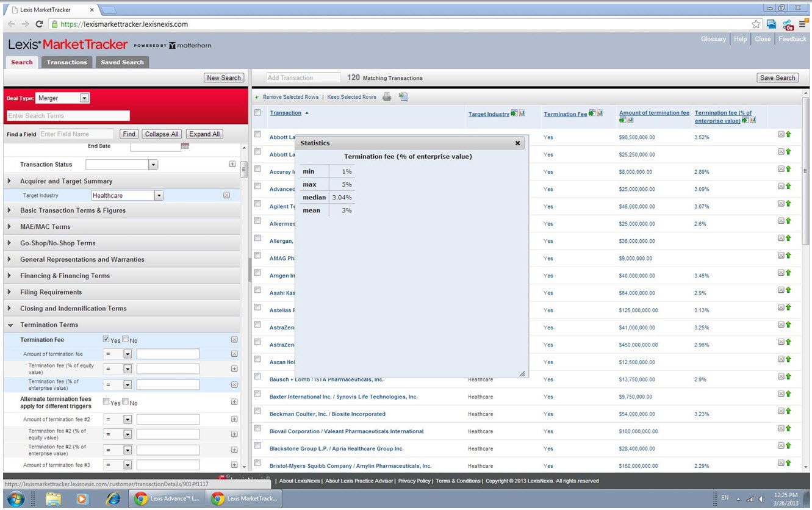Click the export to spreadsheet icon
The width and height of the screenshot is (812, 510).
point(403,96)
